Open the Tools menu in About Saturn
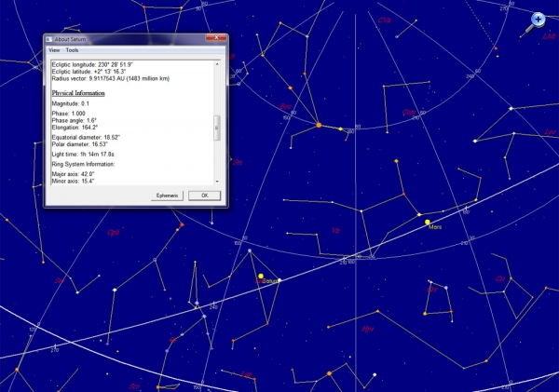The height and width of the screenshot is (392, 559). coord(72,50)
